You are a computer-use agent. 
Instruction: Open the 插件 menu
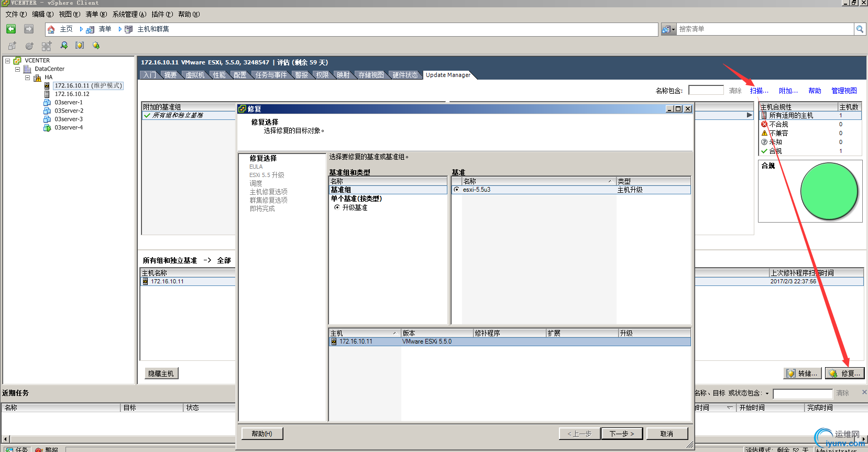click(162, 14)
